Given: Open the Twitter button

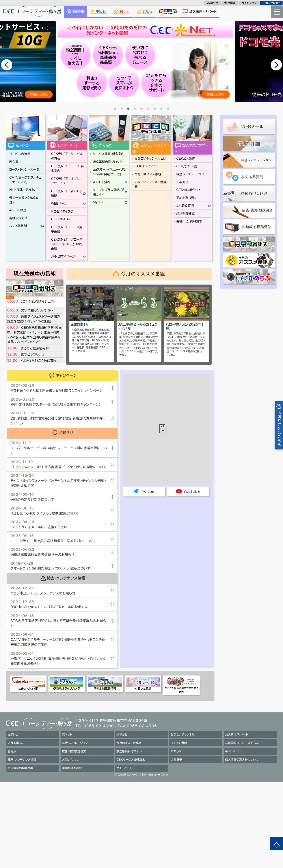Looking at the screenshot, I should click(x=144, y=491).
